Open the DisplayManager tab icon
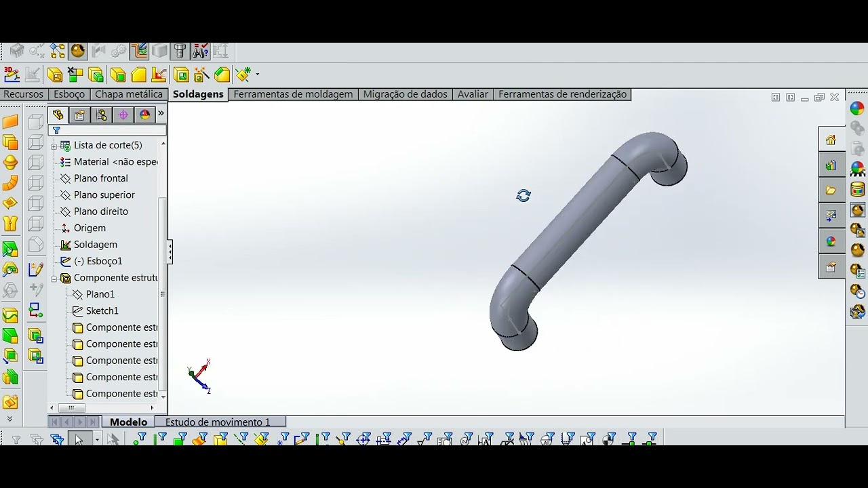The width and height of the screenshot is (868, 488). [x=144, y=115]
